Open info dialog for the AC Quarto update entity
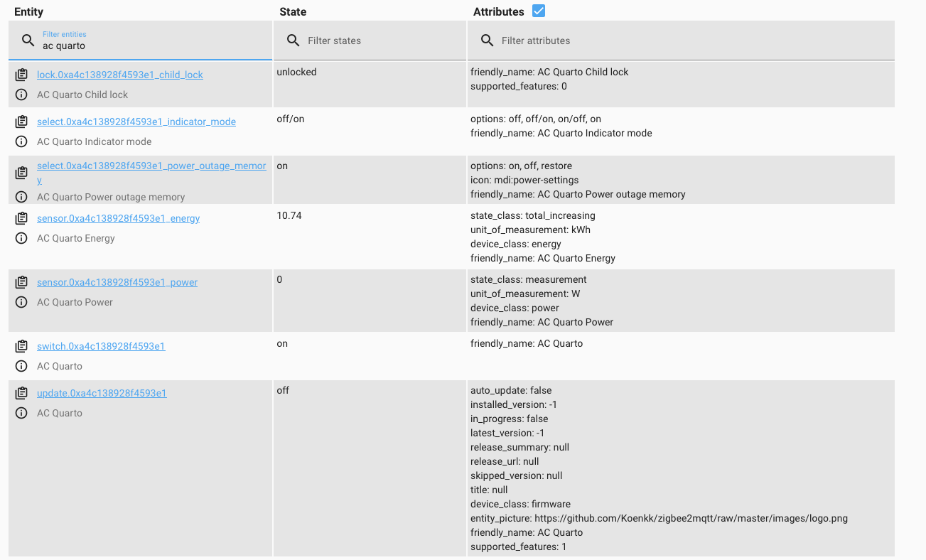Image resolution: width=926 pixels, height=560 pixels. tap(21, 413)
